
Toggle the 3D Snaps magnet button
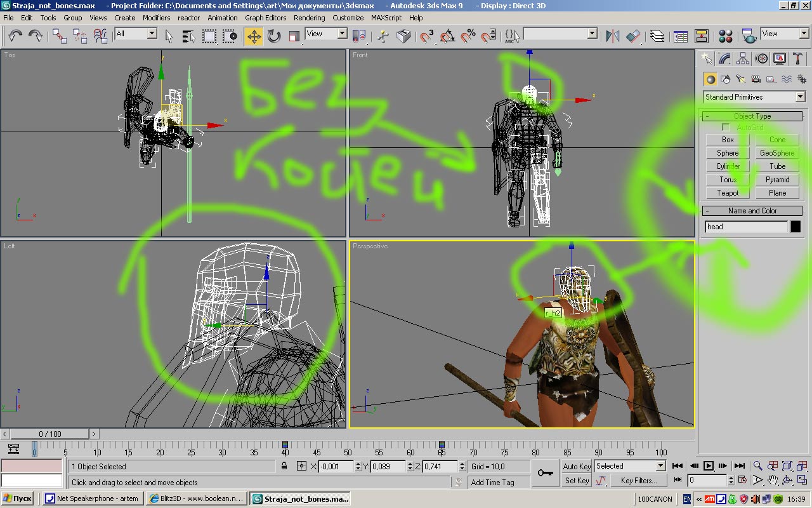tap(427, 36)
